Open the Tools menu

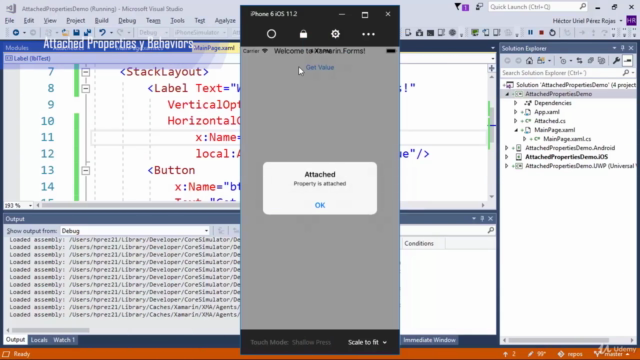tap(177, 20)
